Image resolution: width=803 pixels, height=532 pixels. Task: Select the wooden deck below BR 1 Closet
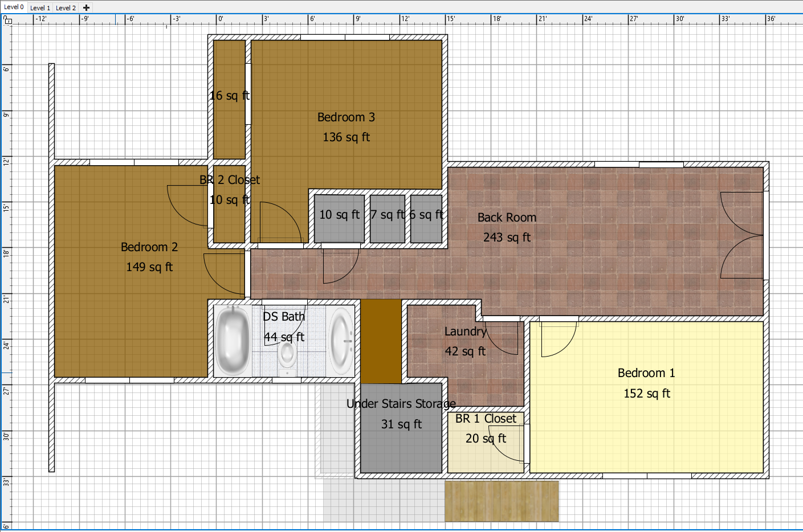[x=502, y=501]
